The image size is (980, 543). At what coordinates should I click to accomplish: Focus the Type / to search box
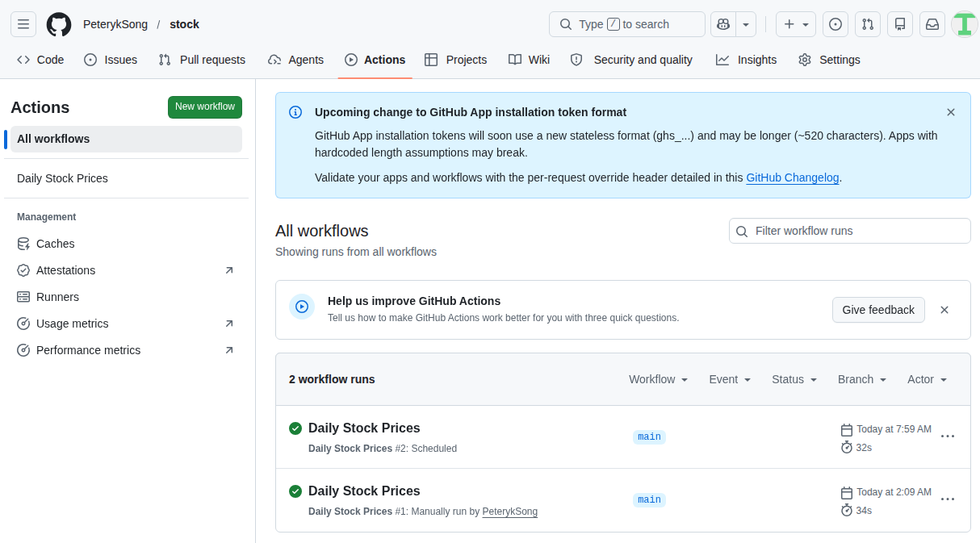[x=627, y=24]
